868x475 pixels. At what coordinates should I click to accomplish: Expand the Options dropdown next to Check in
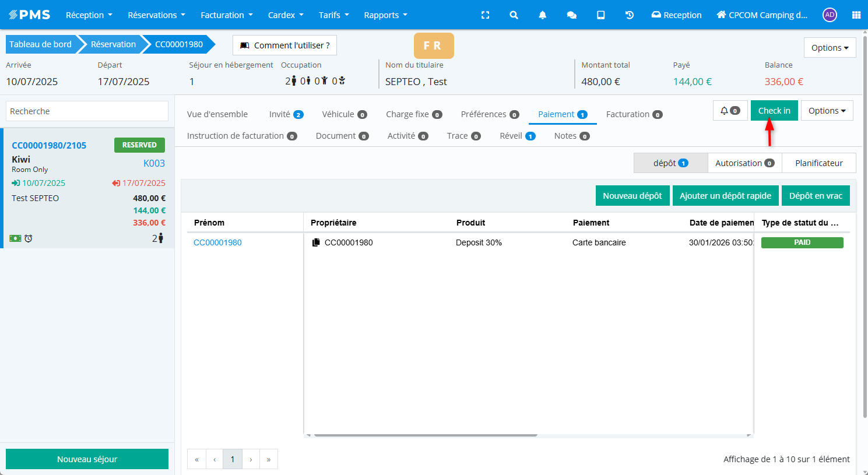pyautogui.click(x=827, y=111)
